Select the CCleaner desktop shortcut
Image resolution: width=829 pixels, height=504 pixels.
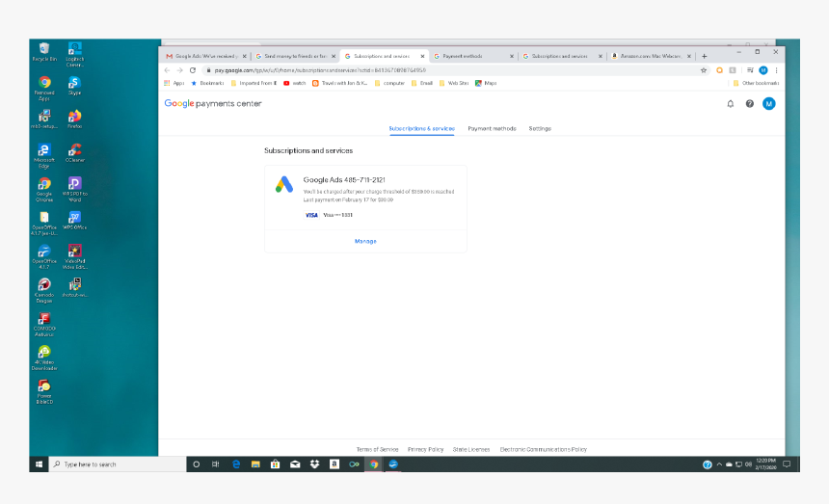click(x=74, y=152)
